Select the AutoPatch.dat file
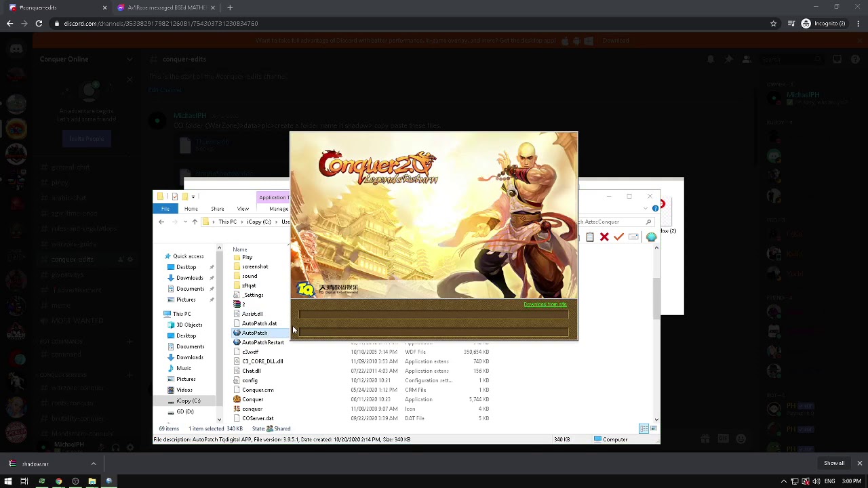868x488 pixels. [255, 323]
